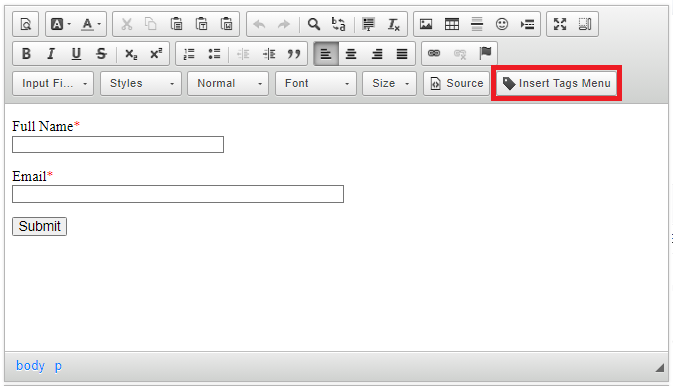Click the Anchor flag icon
The width and height of the screenshot is (673, 386).
click(x=485, y=54)
